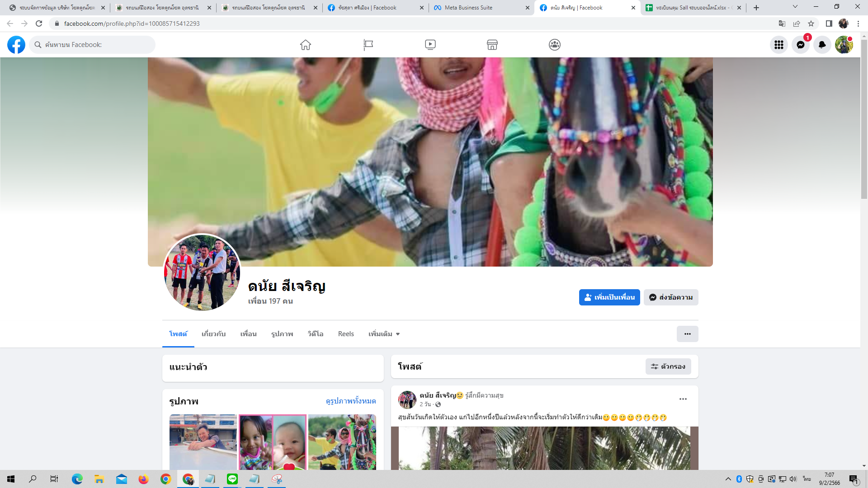The image size is (868, 488).
Task: Open the Facebook menu grid icon
Action: [x=778, y=45]
